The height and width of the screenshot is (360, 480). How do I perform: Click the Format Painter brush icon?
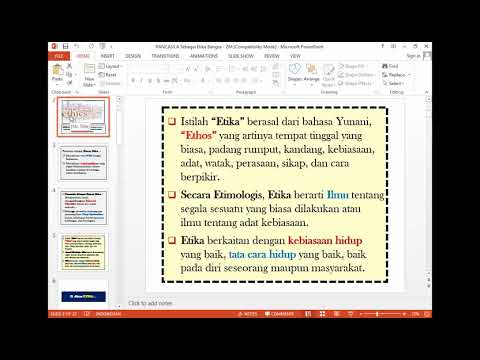pyautogui.click(x=69, y=83)
